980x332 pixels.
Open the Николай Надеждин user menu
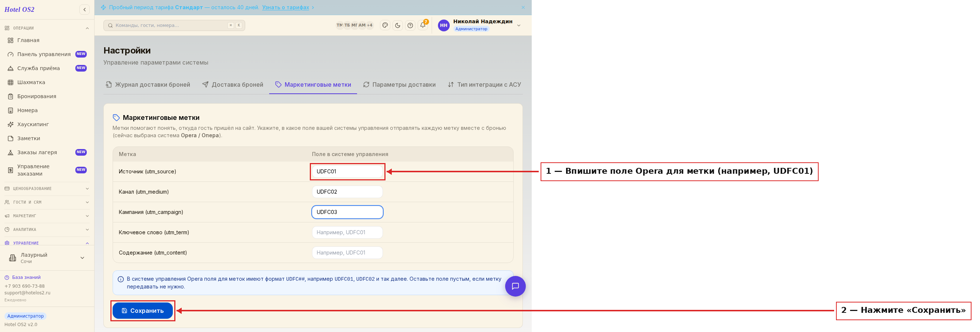point(479,25)
